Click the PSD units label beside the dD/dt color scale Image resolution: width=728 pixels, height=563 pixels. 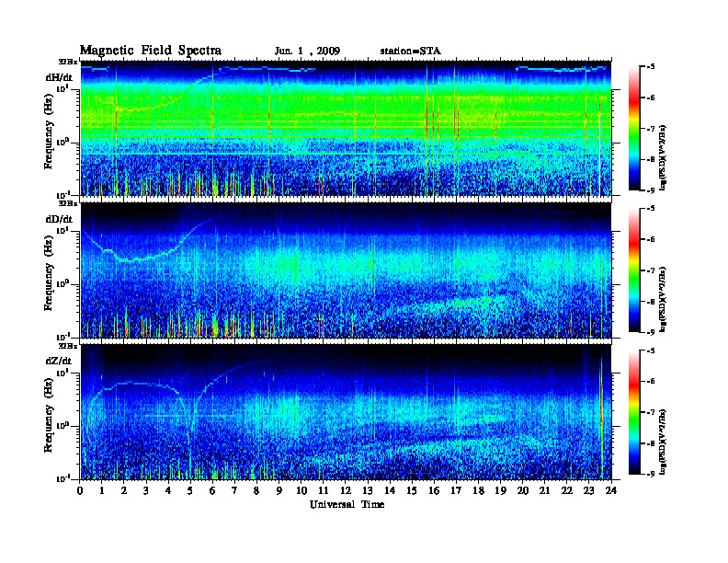[664, 299]
